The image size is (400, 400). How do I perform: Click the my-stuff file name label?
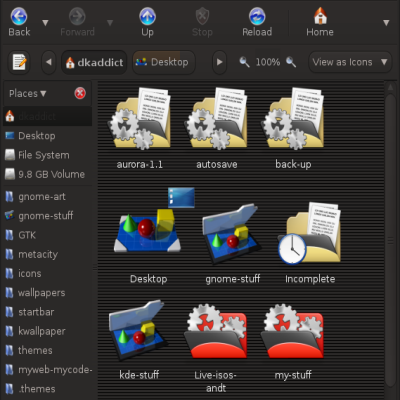tap(293, 375)
